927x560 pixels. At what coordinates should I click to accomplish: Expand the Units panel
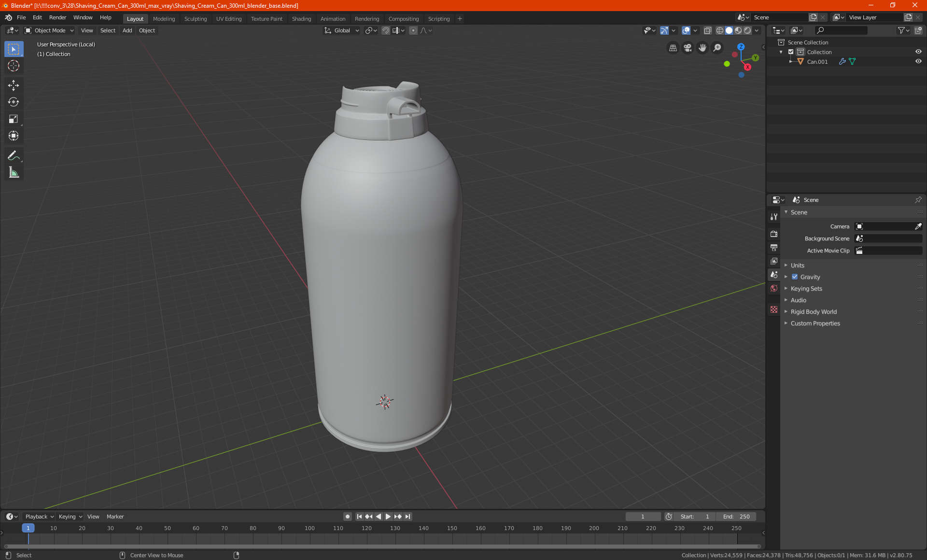tap(797, 266)
